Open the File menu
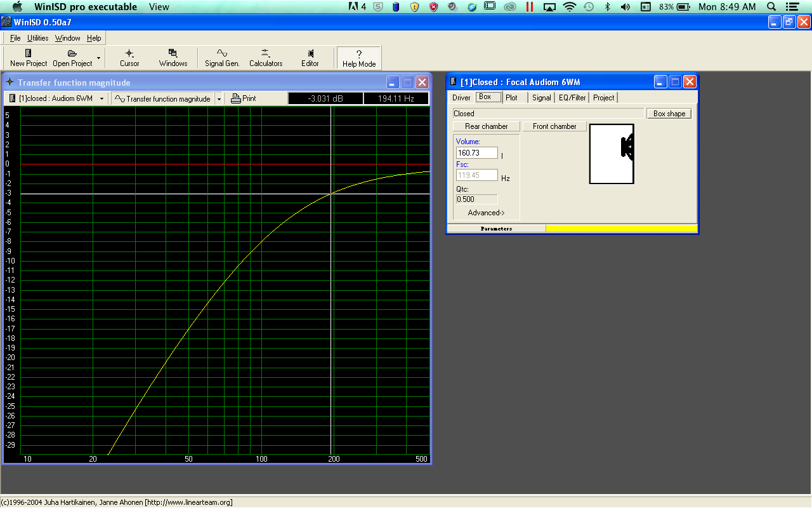Viewport: 812px width, 508px height. tap(15, 38)
